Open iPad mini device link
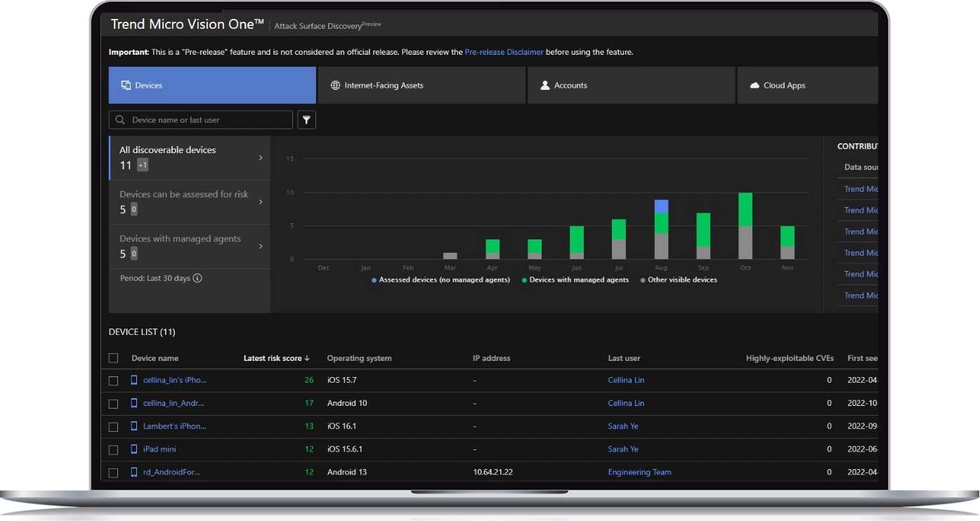Screen dimensions: 980x521 point(159,449)
